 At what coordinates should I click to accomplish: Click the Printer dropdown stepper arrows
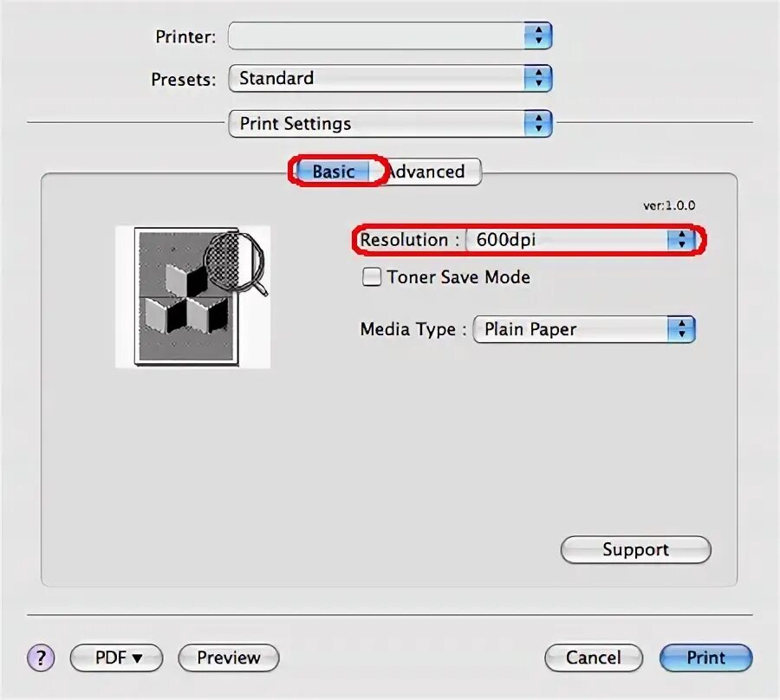538,36
